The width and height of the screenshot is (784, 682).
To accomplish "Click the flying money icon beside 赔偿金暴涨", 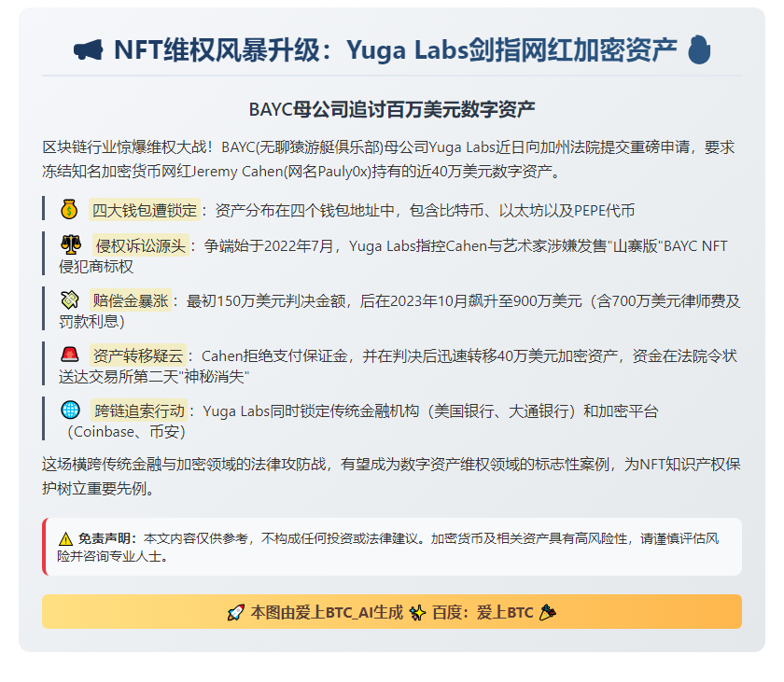I will coord(69,299).
